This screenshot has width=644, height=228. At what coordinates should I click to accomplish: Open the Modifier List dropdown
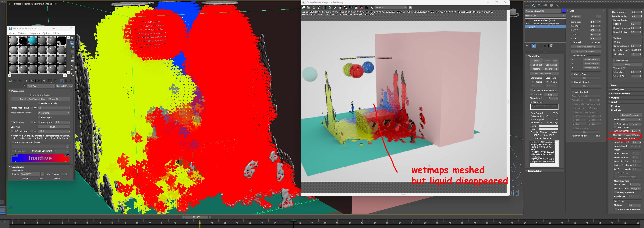(x=545, y=16)
